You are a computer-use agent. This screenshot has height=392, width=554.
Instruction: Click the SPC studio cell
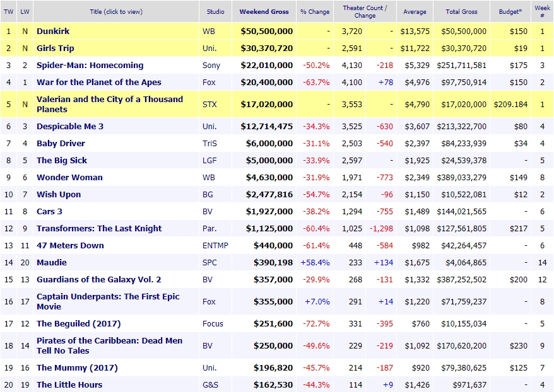(209, 263)
